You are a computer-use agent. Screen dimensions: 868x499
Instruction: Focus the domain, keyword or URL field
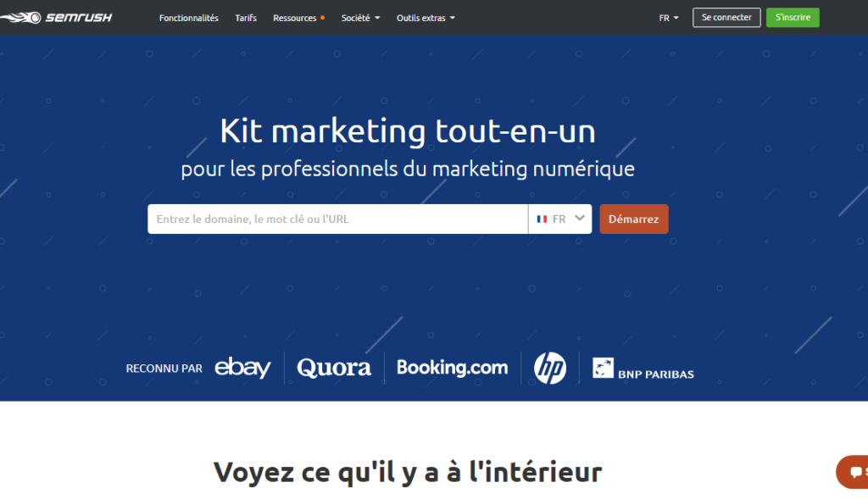337,219
